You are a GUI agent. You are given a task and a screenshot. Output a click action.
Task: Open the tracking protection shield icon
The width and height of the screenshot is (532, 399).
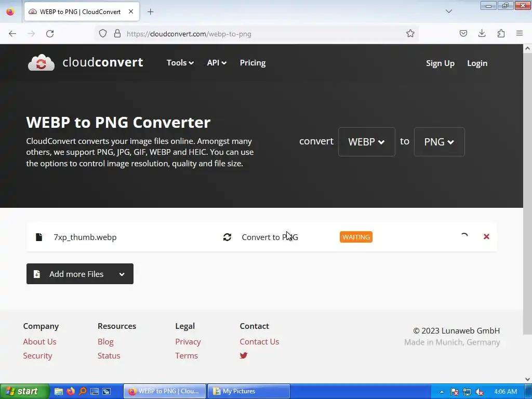(x=103, y=34)
